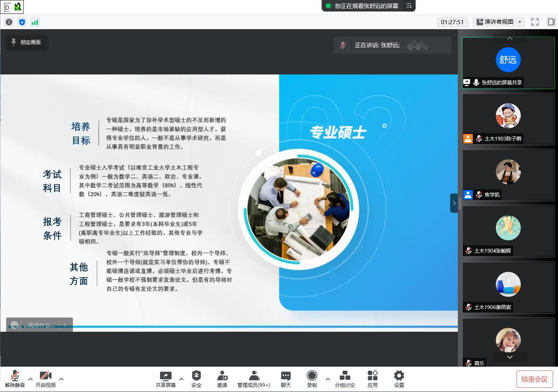Image resolution: width=558 pixels, height=392 pixels.
Task: Click the Lock Screen (锁定画面) button
Action: [x=26, y=42]
